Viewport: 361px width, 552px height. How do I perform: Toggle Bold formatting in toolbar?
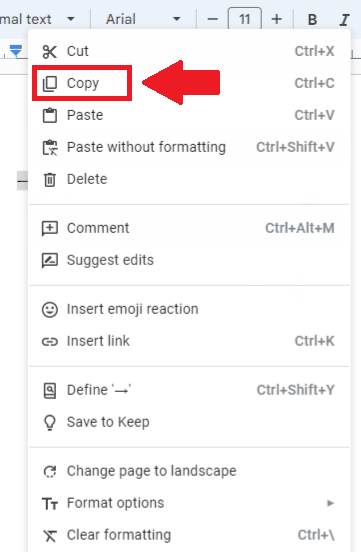(x=312, y=20)
